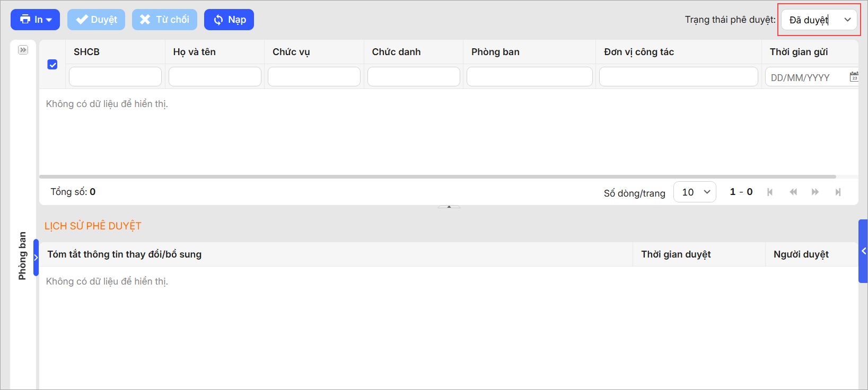The width and height of the screenshot is (868, 390).
Task: Go to the first page icon
Action: tap(770, 192)
